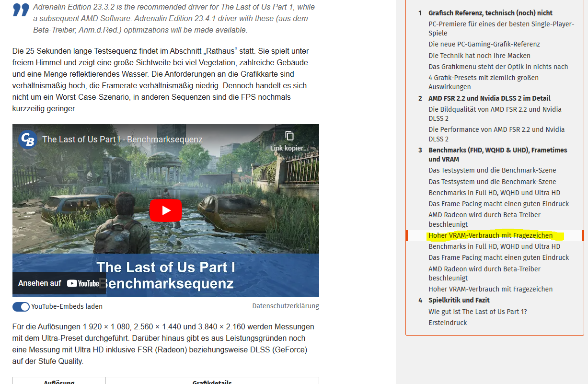This screenshot has width=588, height=384.
Task: Jump to section 'Grafisch Referenz, technisch (noch) nicht'
Action: point(490,13)
